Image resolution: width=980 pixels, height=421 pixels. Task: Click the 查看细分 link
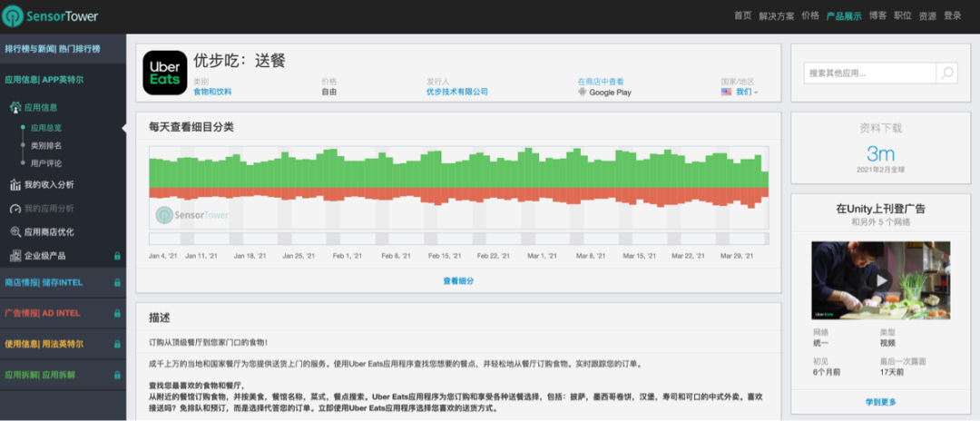(x=458, y=281)
